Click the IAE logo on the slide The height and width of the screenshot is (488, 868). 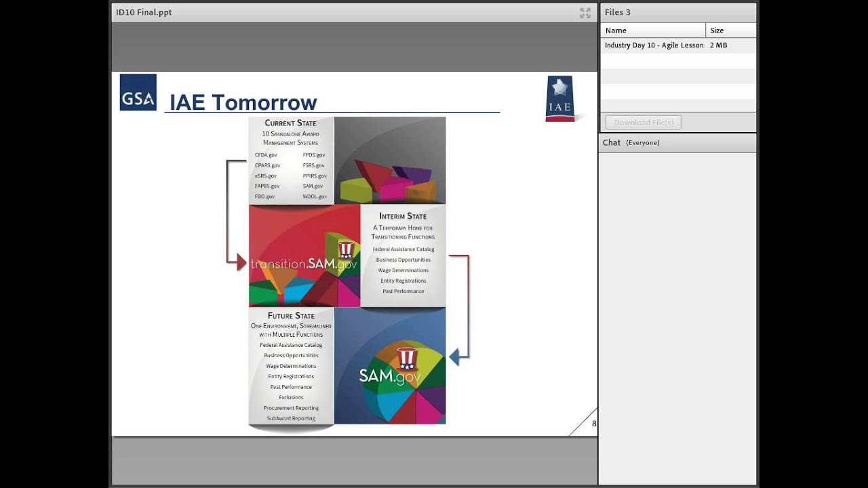(560, 98)
